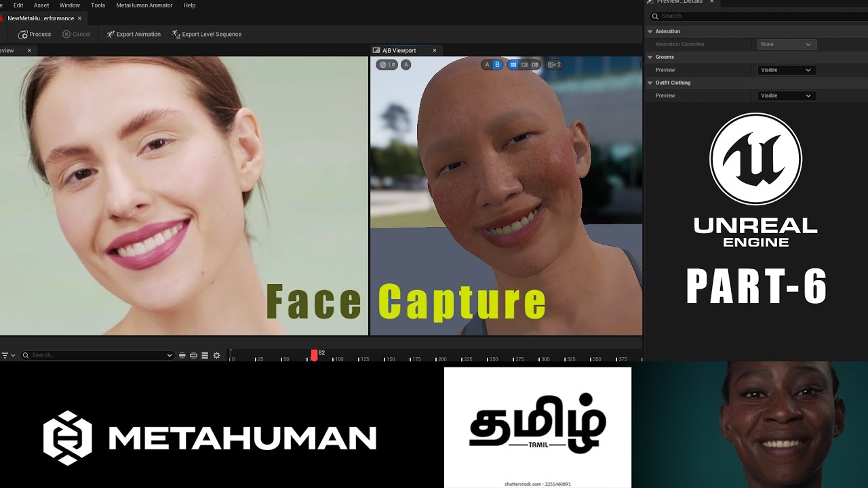Select side-by-side split layout icon
The image size is (868, 488).
point(535,64)
